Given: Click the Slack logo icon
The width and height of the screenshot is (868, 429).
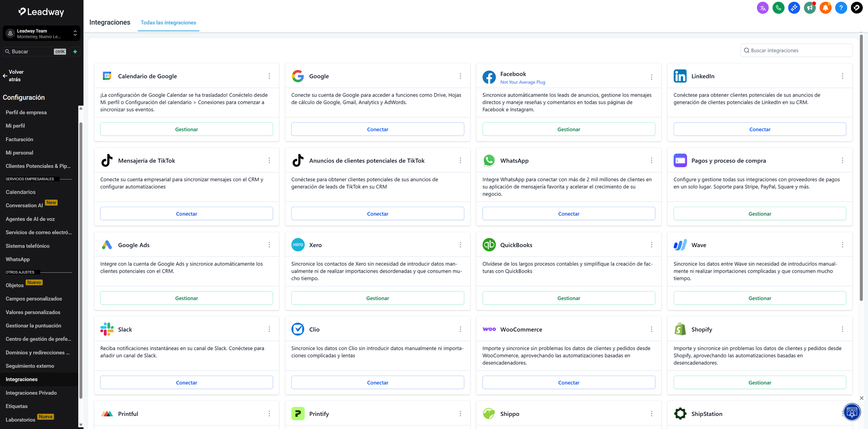Looking at the screenshot, I should coord(107,330).
